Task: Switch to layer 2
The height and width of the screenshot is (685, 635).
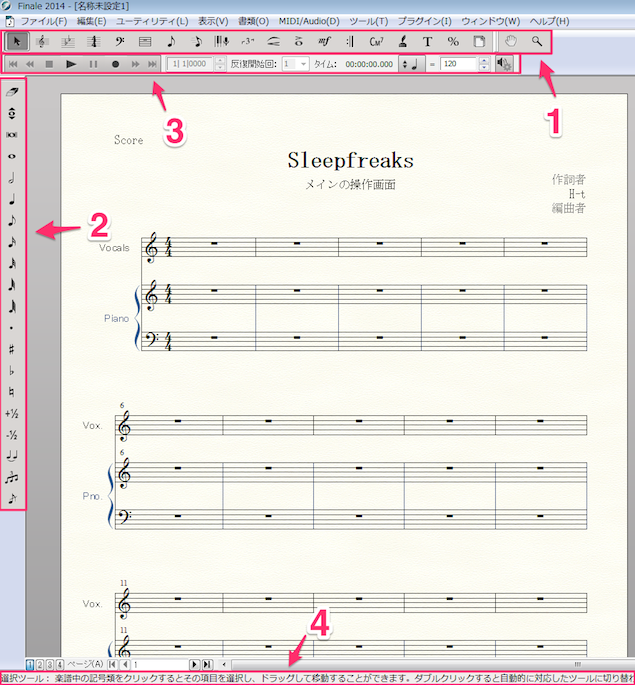Action: (x=40, y=665)
